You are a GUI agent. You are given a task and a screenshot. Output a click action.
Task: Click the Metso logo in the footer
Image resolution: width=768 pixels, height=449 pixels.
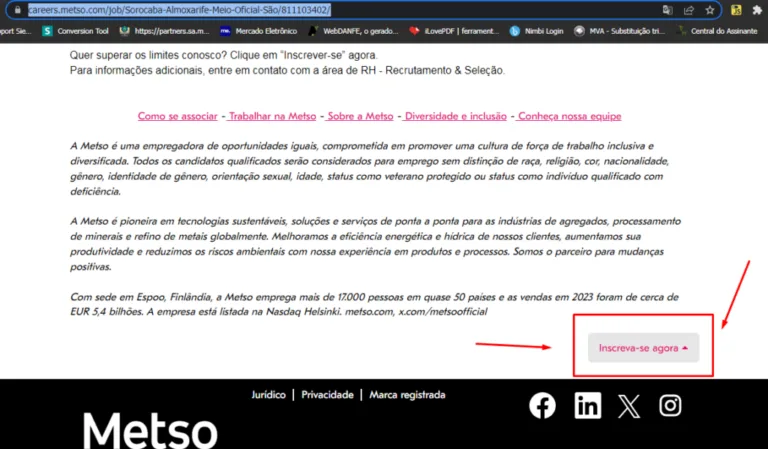150,429
